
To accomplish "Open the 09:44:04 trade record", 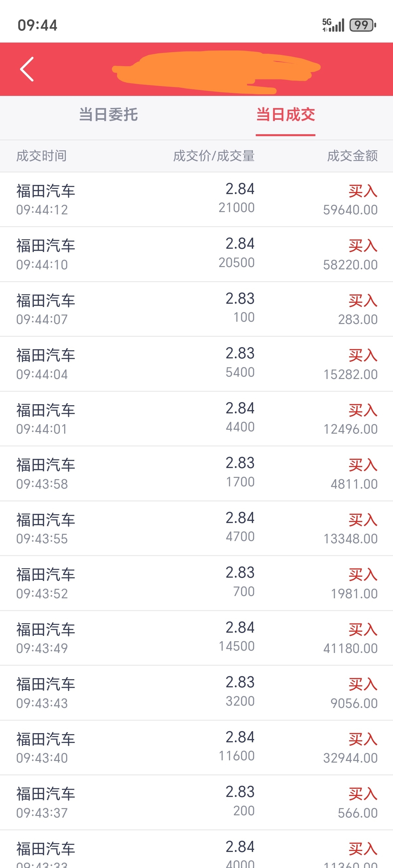I will pos(196,364).
